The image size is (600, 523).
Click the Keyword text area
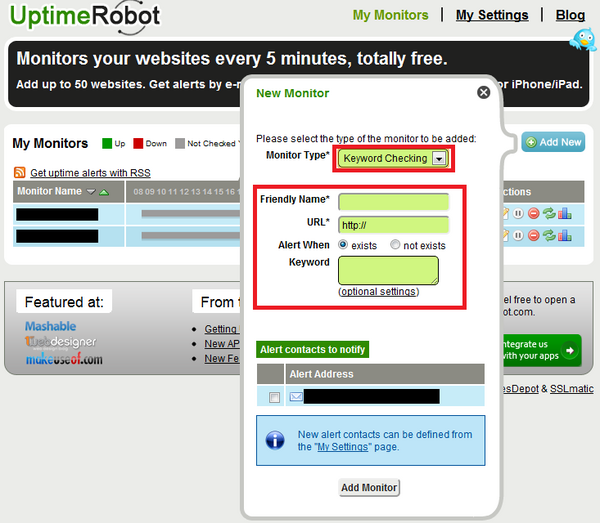point(388,270)
